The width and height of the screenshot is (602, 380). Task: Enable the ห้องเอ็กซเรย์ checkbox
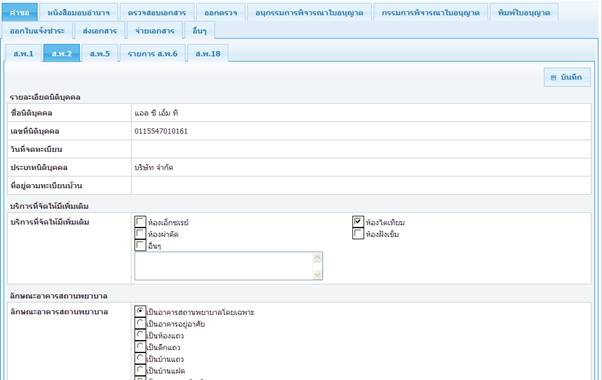pos(140,222)
